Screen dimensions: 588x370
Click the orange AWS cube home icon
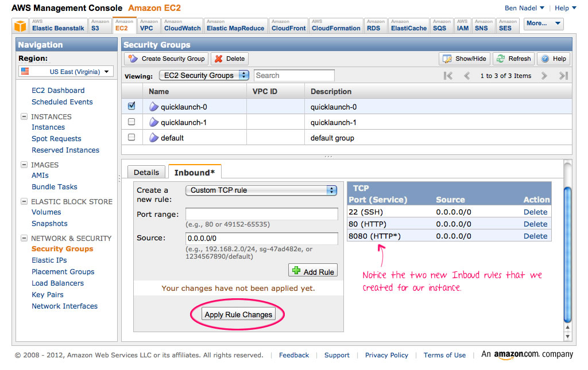(x=20, y=26)
